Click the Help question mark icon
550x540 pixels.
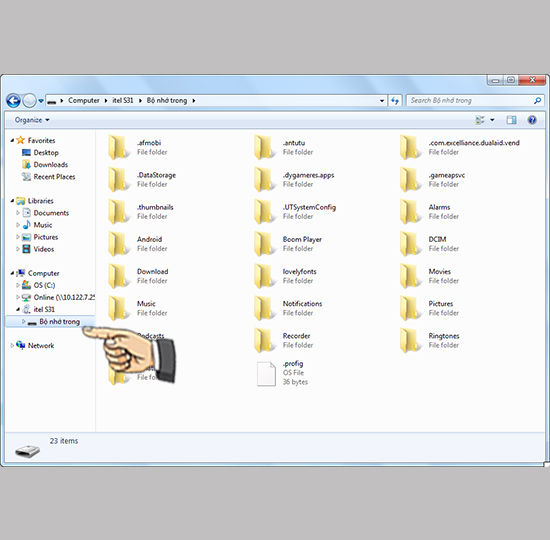[x=532, y=120]
